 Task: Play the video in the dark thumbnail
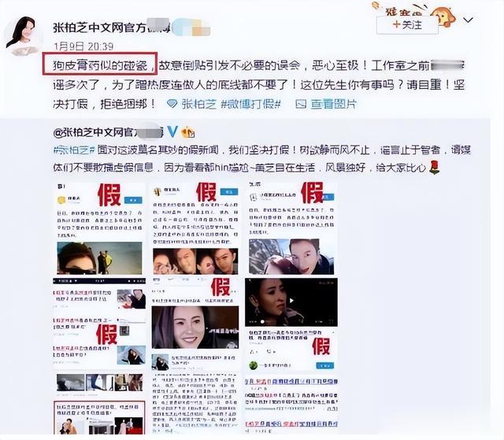(x=291, y=301)
